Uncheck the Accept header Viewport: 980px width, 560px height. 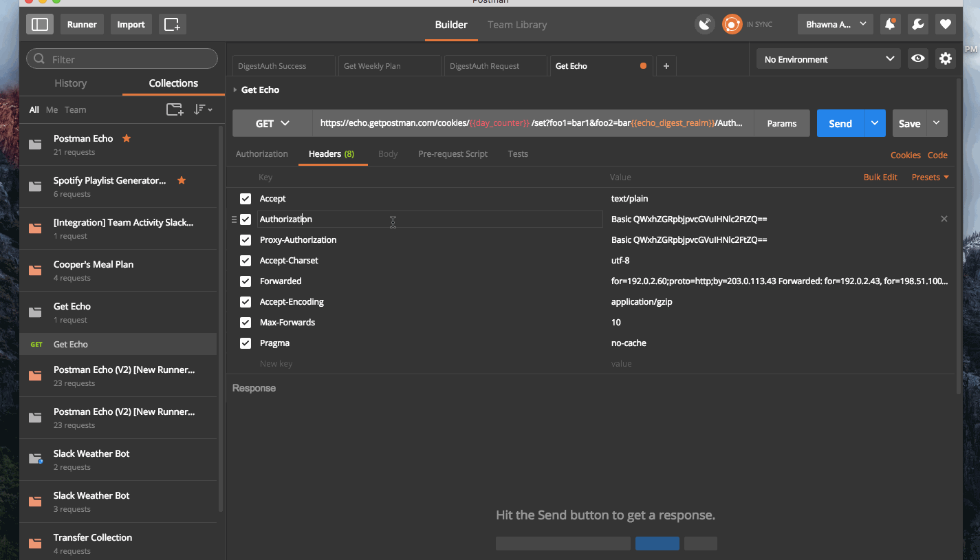246,199
